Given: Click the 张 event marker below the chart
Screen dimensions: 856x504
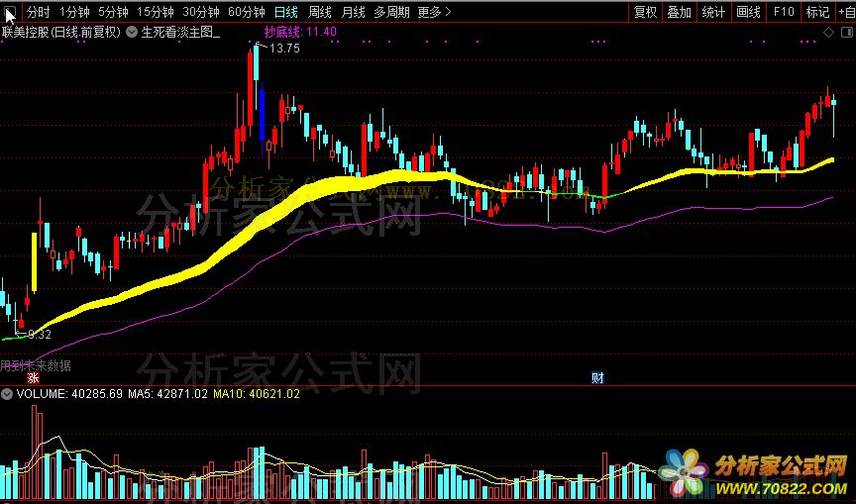Looking at the screenshot, I should point(34,378).
